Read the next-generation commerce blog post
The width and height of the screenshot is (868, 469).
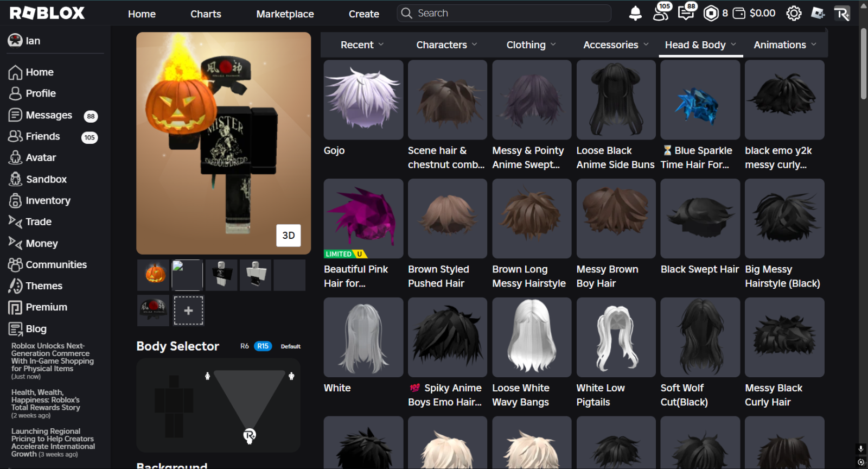52,361
